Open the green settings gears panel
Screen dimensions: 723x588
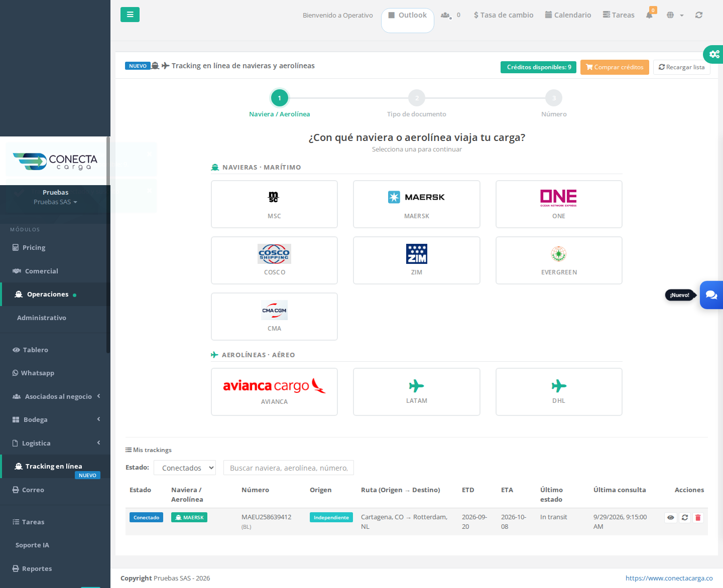coord(713,54)
